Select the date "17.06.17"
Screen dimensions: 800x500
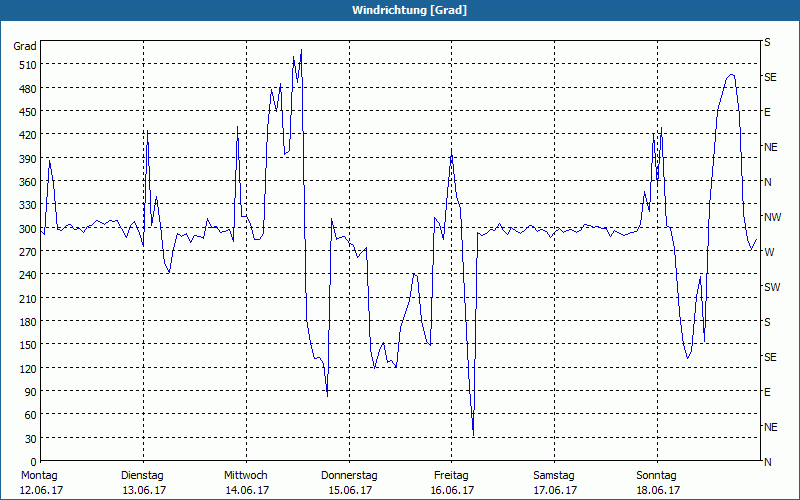click(x=556, y=491)
